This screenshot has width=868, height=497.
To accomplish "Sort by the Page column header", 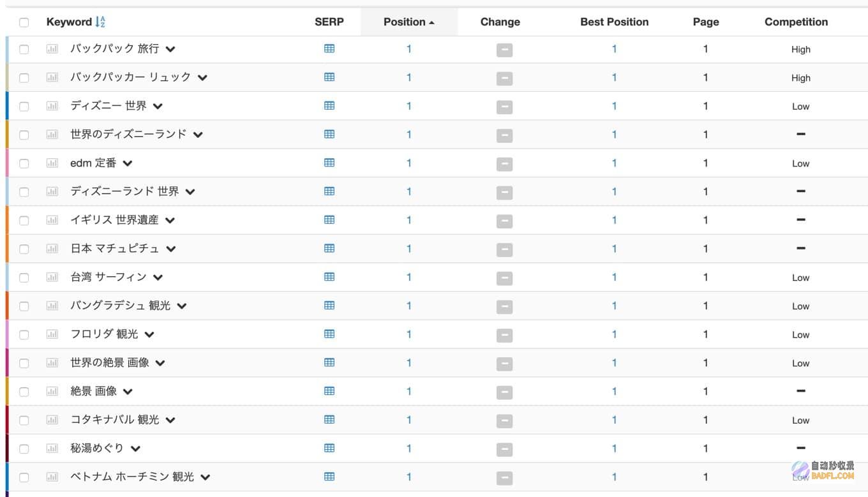I will (706, 22).
